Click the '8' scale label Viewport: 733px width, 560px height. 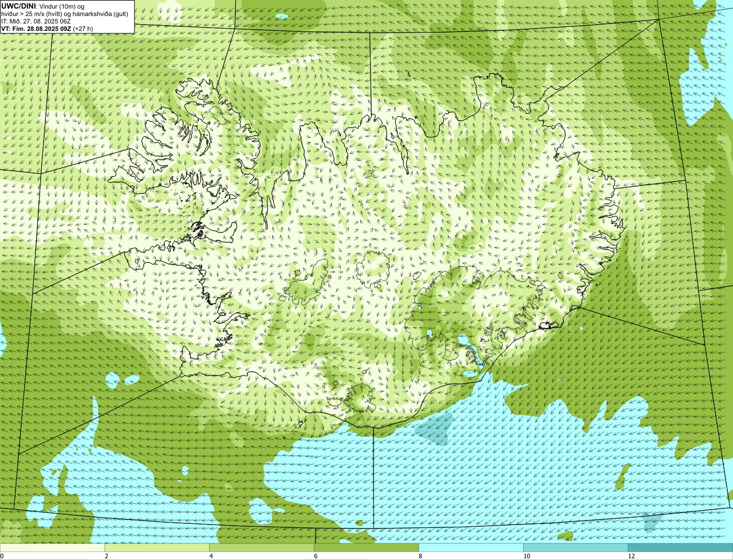[420, 556]
